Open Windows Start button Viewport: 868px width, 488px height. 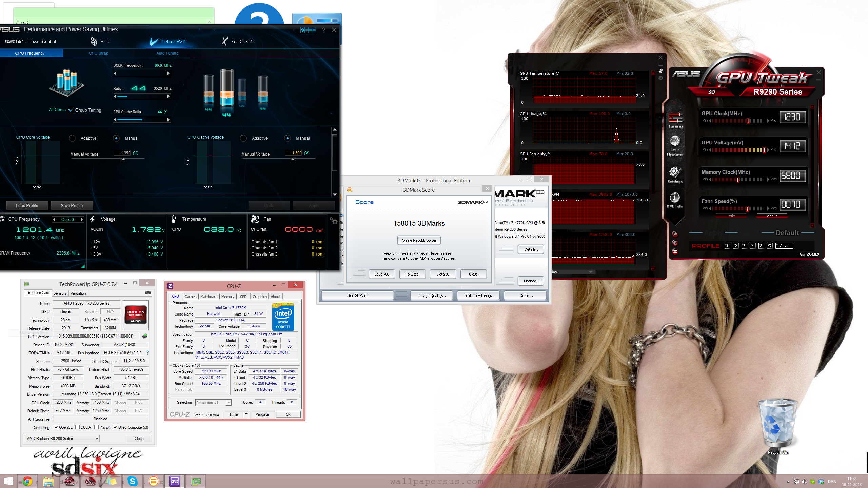[8, 481]
